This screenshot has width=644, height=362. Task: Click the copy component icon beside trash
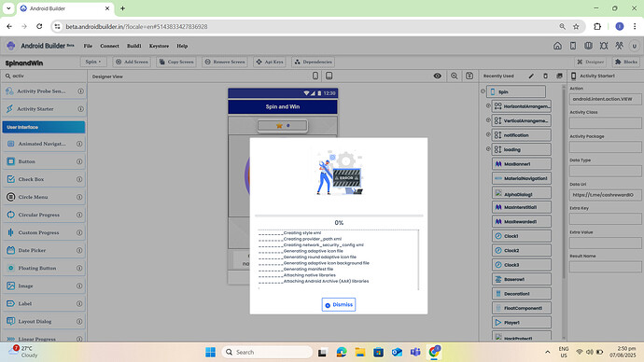pos(559,76)
